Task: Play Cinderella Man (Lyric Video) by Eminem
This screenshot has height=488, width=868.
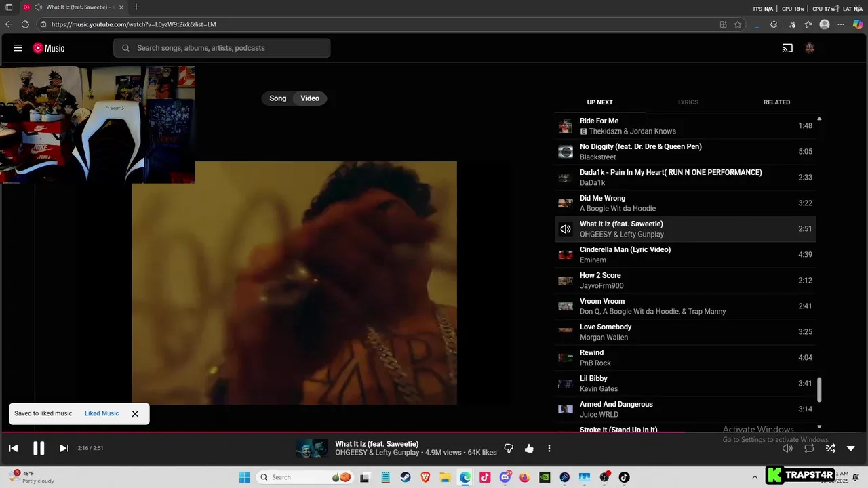Action: pos(685,255)
